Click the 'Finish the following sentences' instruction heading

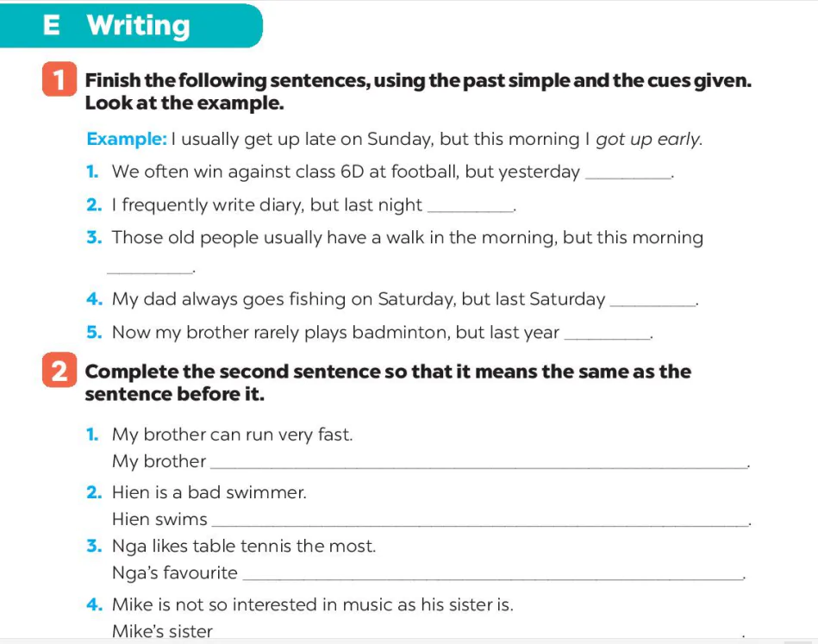(x=418, y=91)
